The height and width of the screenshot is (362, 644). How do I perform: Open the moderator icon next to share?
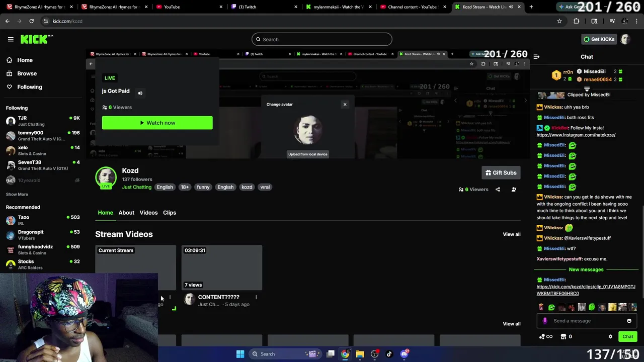click(514, 190)
